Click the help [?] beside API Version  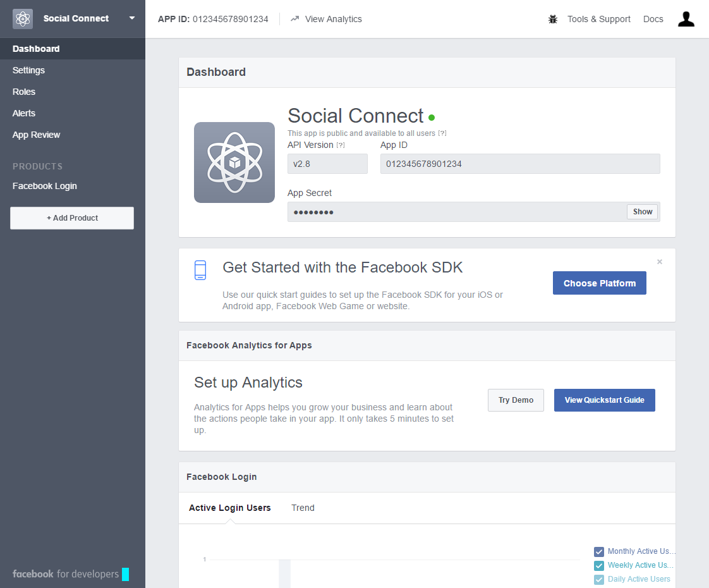pos(341,145)
